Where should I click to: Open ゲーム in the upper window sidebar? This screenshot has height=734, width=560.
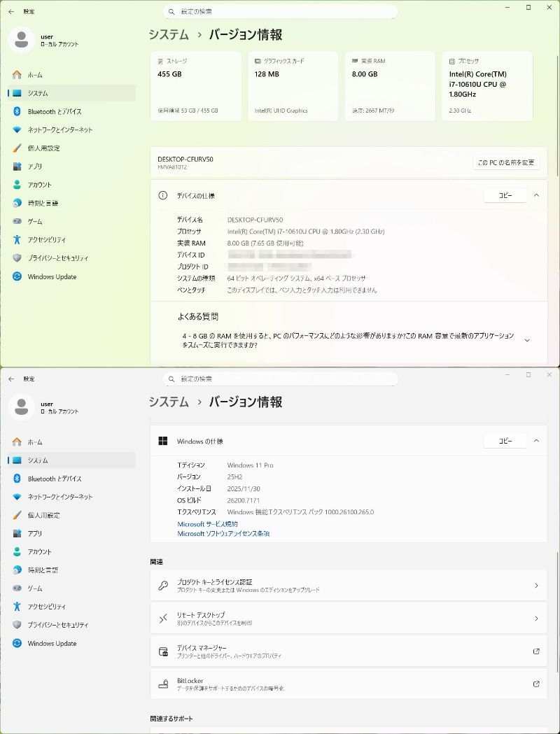[x=35, y=221]
